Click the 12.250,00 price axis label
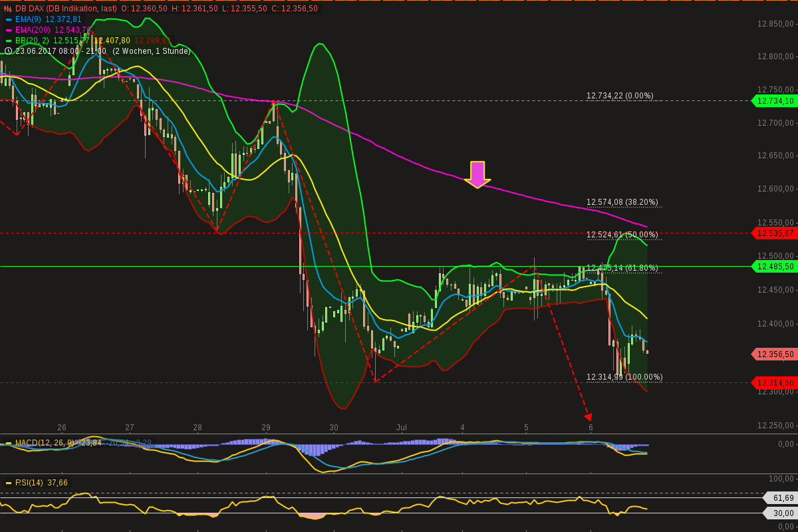This screenshot has width=798, height=532. click(x=775, y=426)
